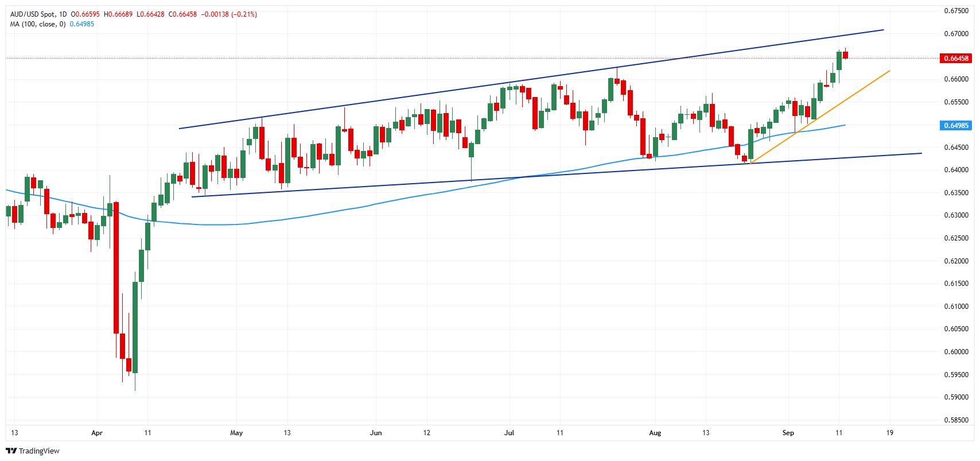Click the Sep label on the time axis
This screenshot has height=461, width=980.
click(788, 433)
